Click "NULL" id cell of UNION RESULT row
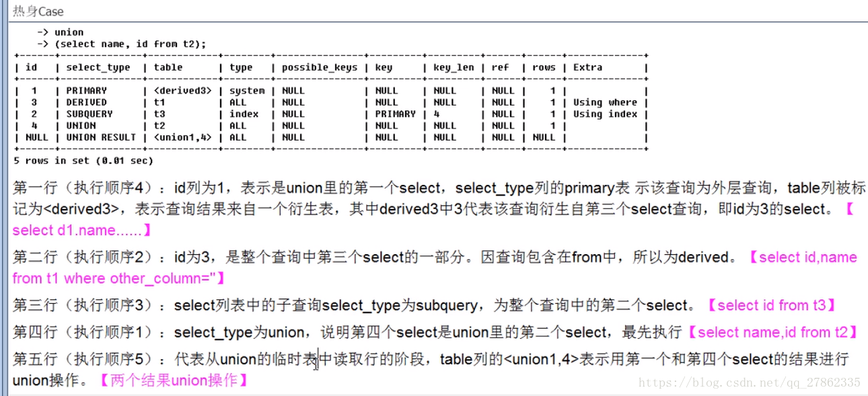The image size is (868, 396). [x=37, y=137]
